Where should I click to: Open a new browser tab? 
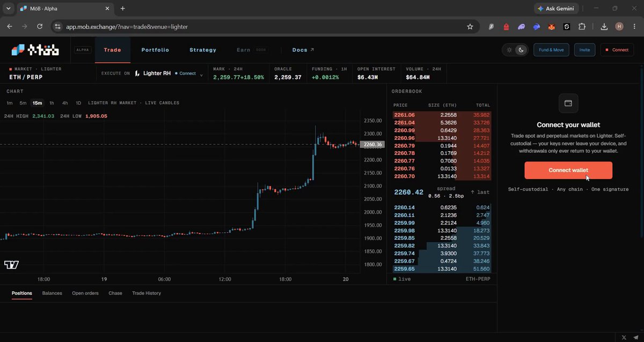123,9
